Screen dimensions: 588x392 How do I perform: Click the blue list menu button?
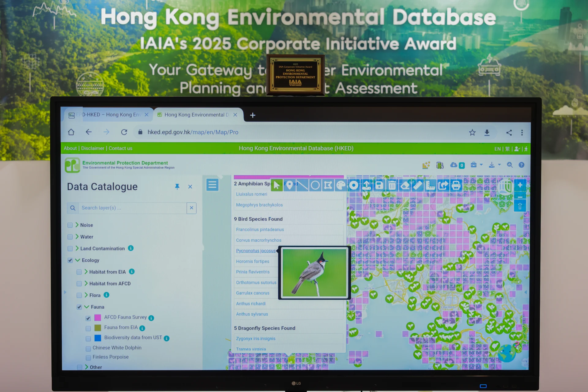212,185
